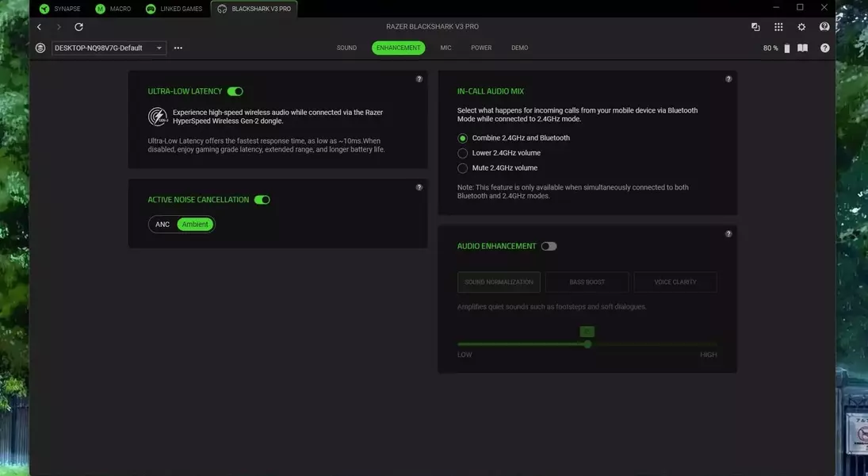
Task: Click help icon on In-Call Audio Mix panel
Action: (728, 79)
